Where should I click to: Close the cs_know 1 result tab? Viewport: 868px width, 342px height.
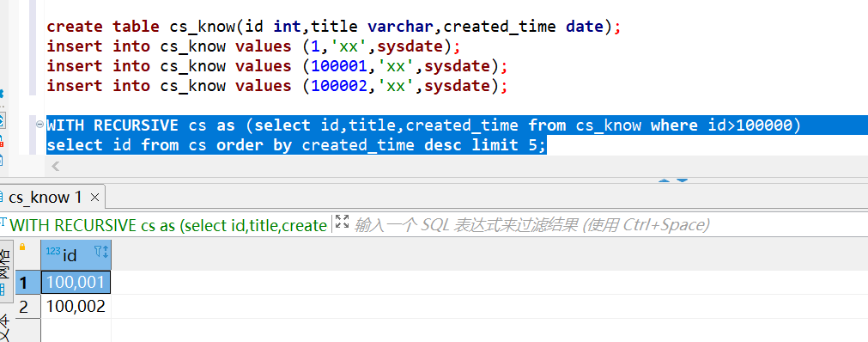pyautogui.click(x=94, y=197)
